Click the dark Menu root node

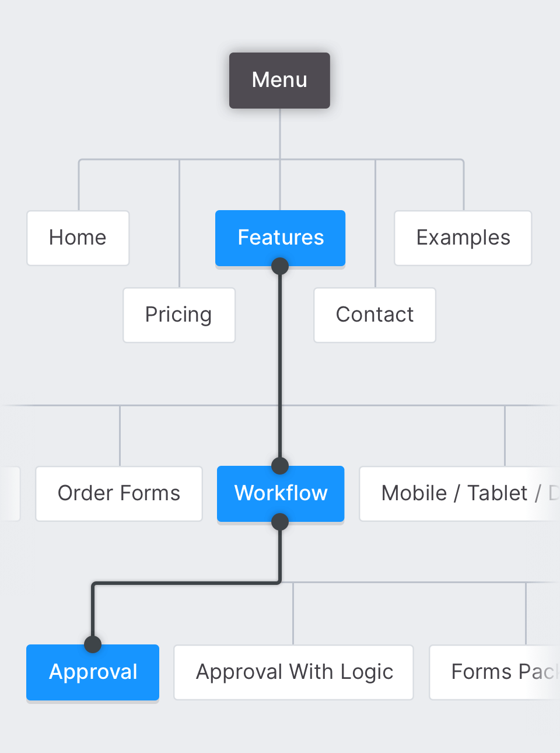pyautogui.click(x=279, y=81)
